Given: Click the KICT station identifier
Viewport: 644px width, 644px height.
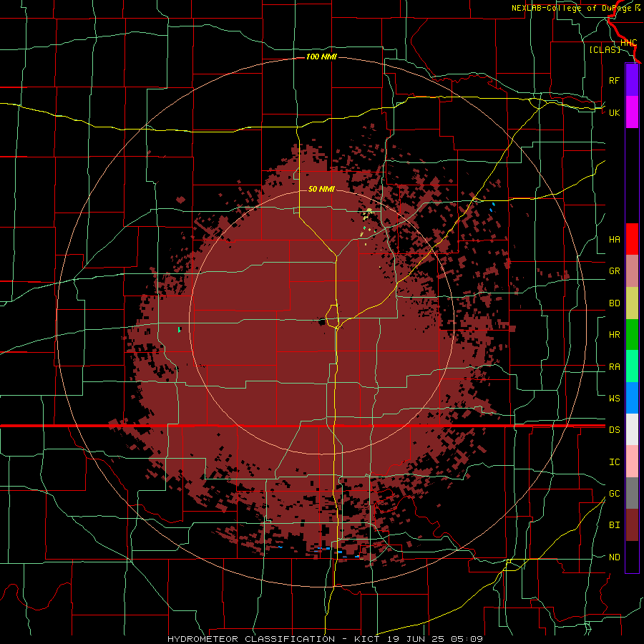Looking at the screenshot, I should [369, 639].
